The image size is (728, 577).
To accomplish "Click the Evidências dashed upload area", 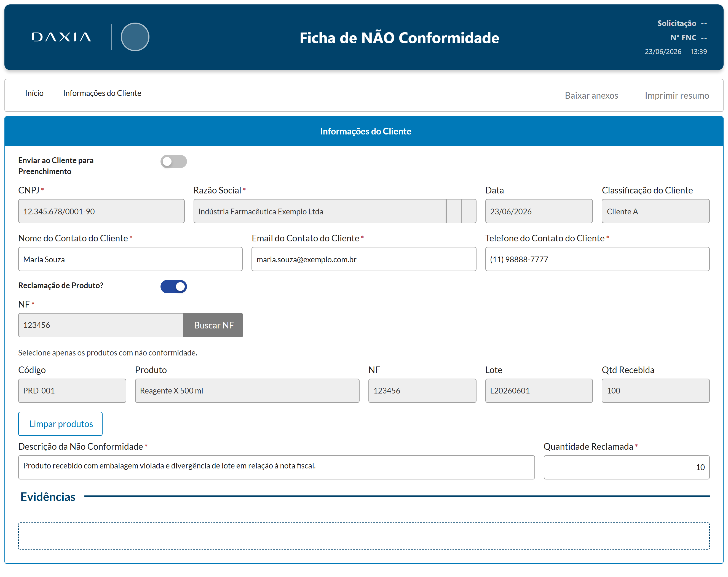I will 364,536.
